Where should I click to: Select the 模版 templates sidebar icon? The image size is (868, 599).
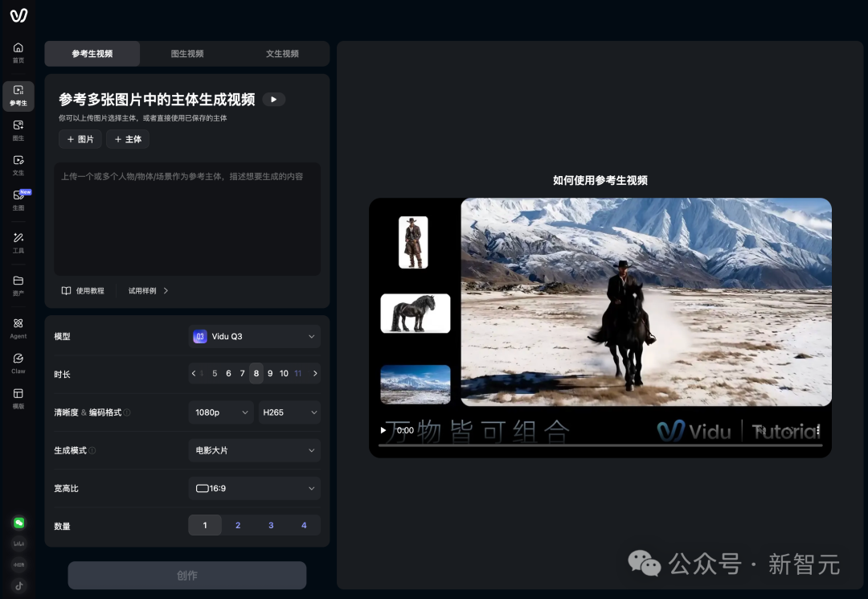[x=18, y=398]
